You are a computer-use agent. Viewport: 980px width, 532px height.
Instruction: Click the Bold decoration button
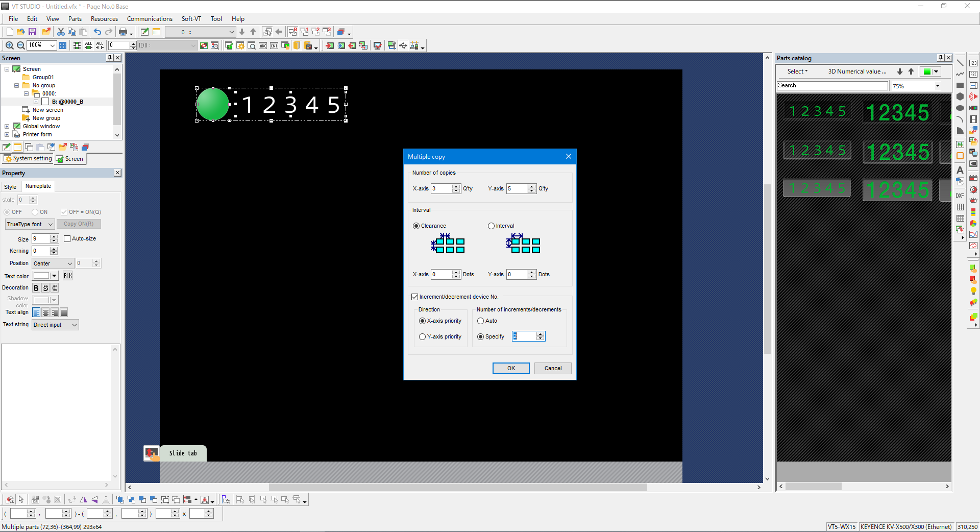click(x=36, y=288)
